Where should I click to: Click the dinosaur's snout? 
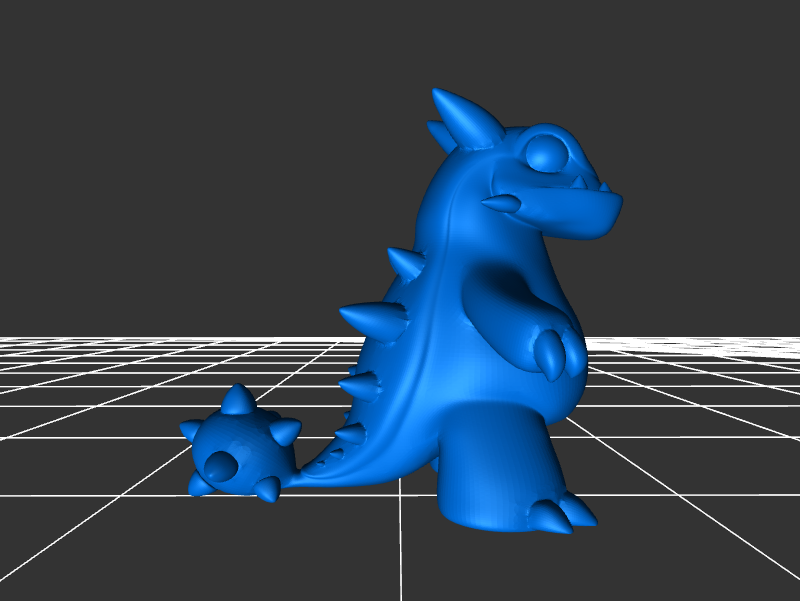(x=590, y=212)
